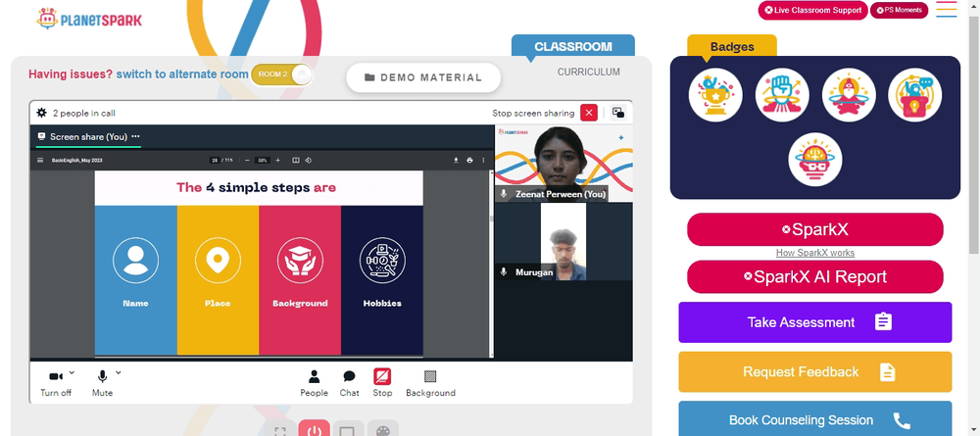The height and width of the screenshot is (436, 980).
Task: Open the Chat panel
Action: coord(350,383)
